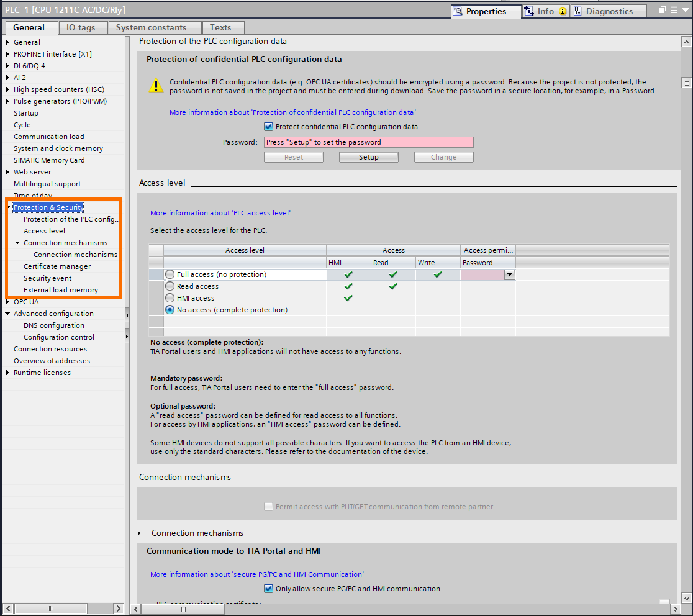The width and height of the screenshot is (693, 616).
Task: Toggle Permit access with PUT/GET communication checkbox
Action: coord(268,507)
